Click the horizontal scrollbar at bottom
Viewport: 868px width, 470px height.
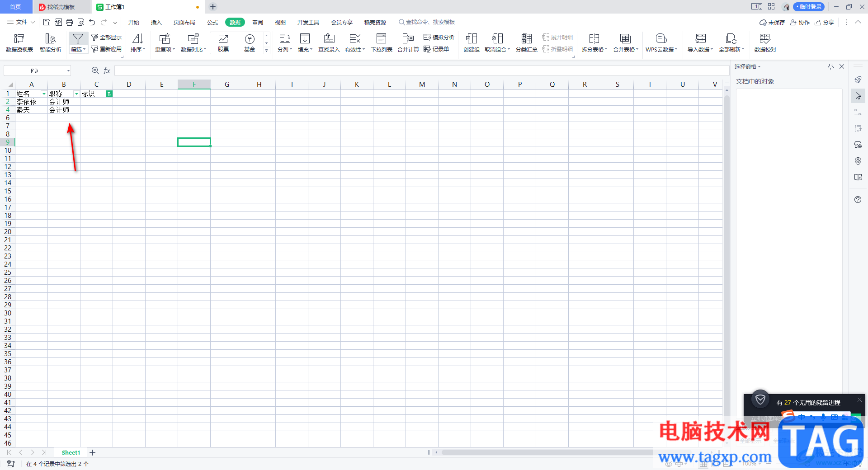(547, 452)
